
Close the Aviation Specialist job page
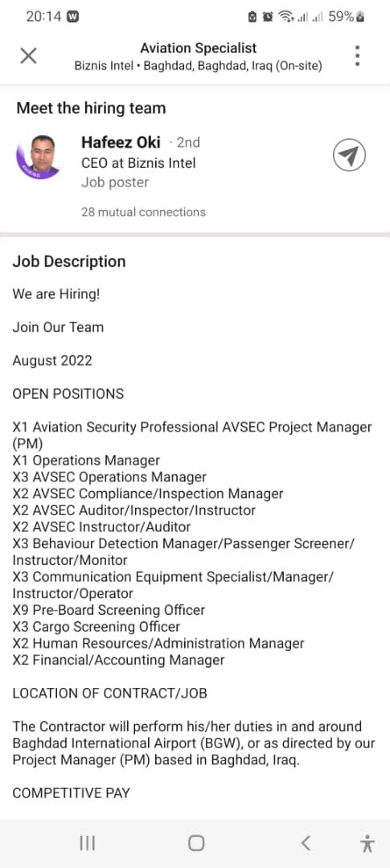pyautogui.click(x=28, y=55)
